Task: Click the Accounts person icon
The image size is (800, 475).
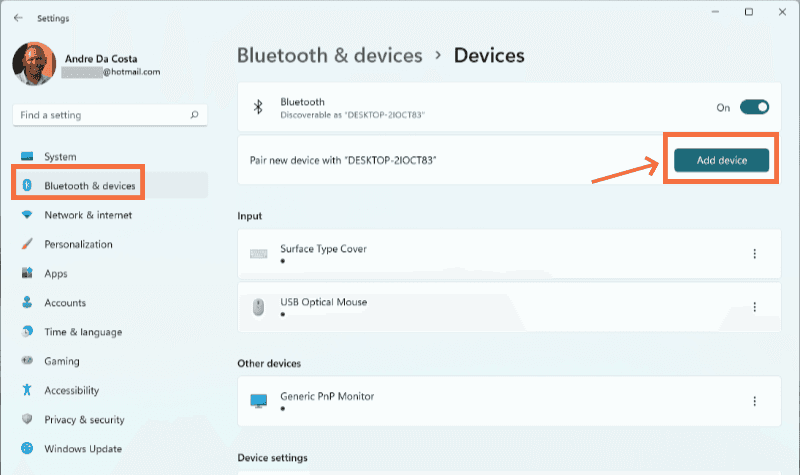Action: pyautogui.click(x=27, y=302)
